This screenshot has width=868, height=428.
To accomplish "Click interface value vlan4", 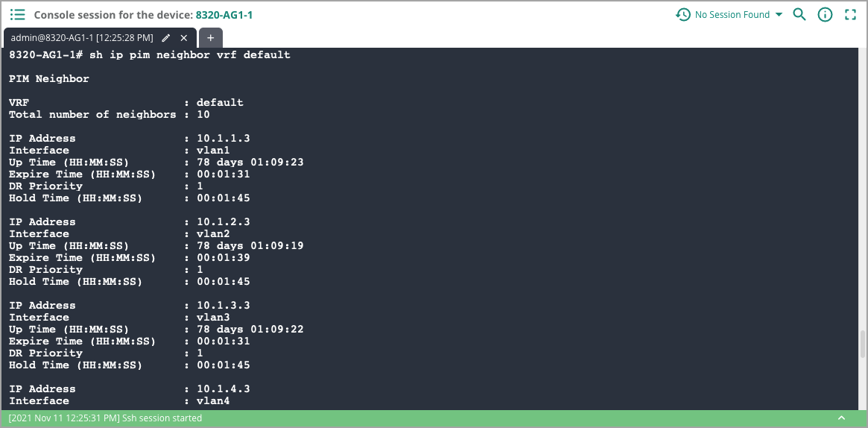I will click(x=213, y=401).
